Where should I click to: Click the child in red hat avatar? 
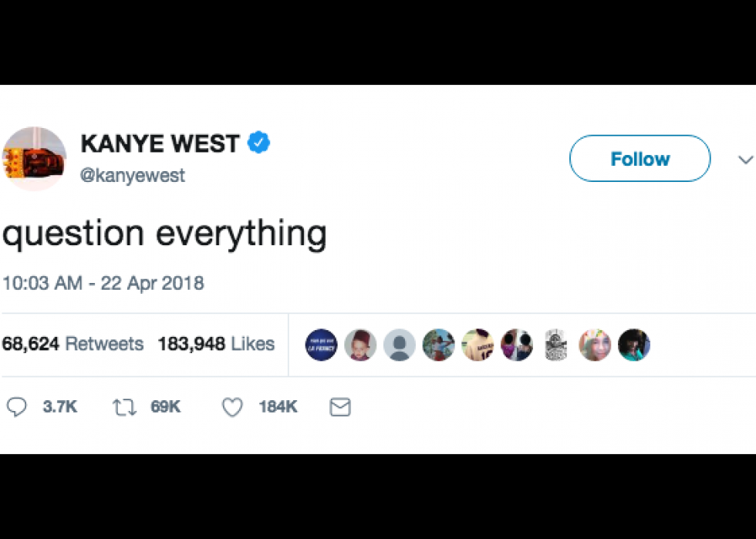pyautogui.click(x=360, y=345)
